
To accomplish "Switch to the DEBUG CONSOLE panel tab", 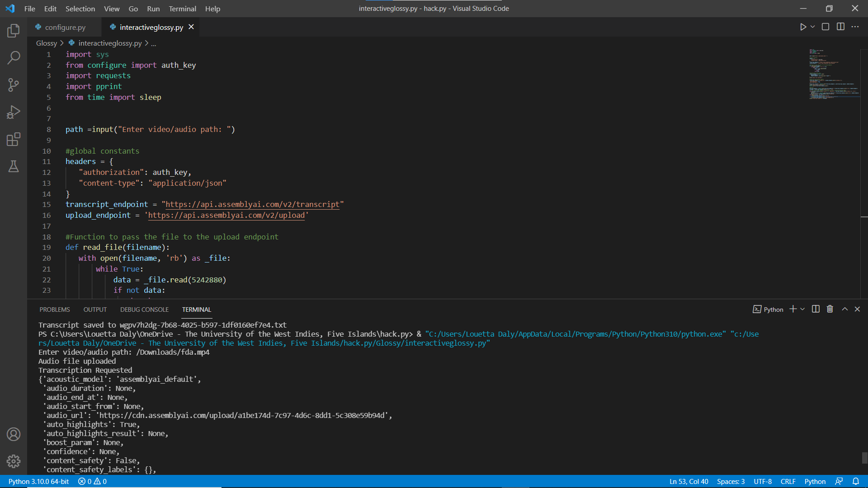I will tap(144, 310).
